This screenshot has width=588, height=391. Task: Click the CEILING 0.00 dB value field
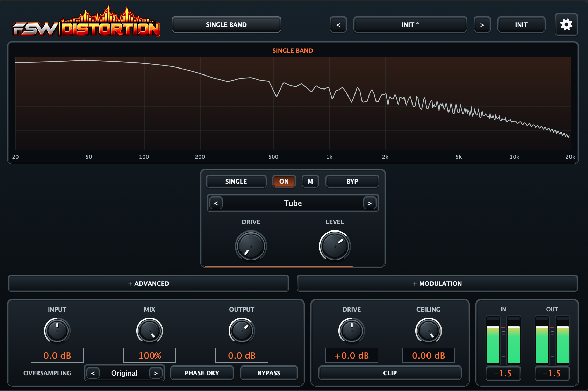429,355
